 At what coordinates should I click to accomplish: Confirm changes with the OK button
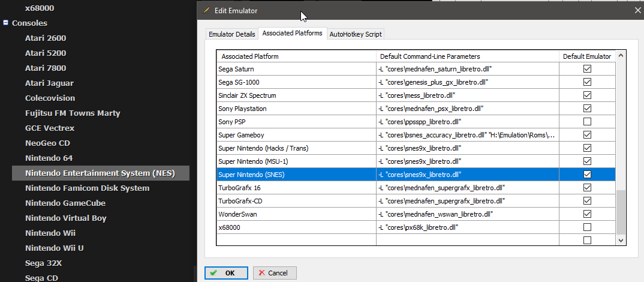tap(226, 273)
